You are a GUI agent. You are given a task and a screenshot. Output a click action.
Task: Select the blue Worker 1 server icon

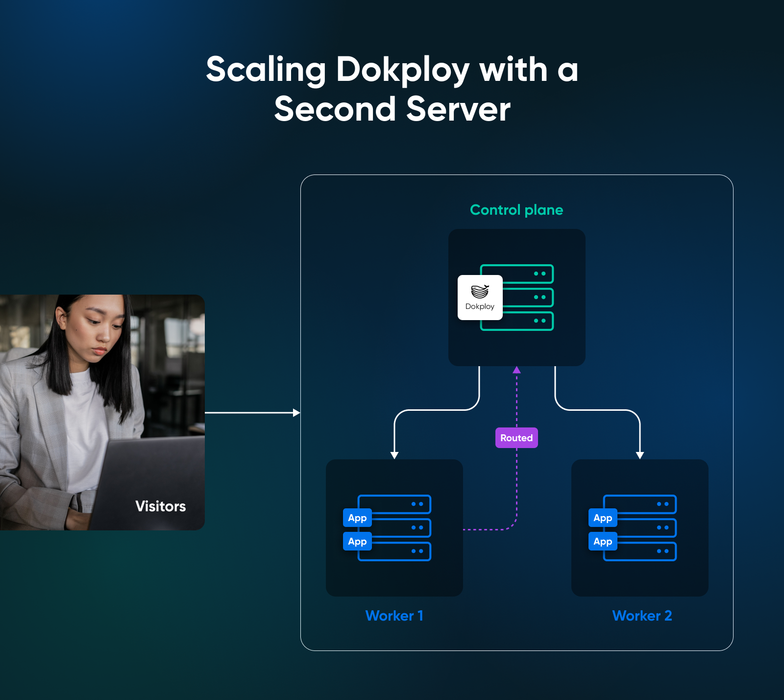(394, 528)
